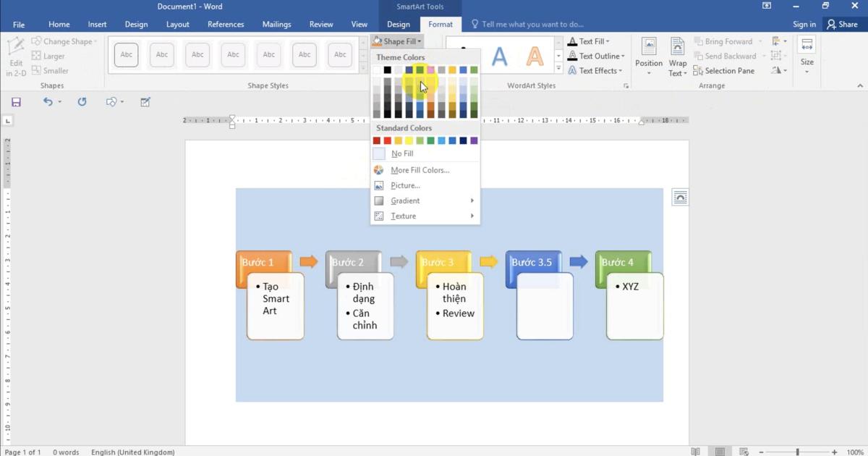Expand the Shape Fill dropdown

(x=420, y=41)
